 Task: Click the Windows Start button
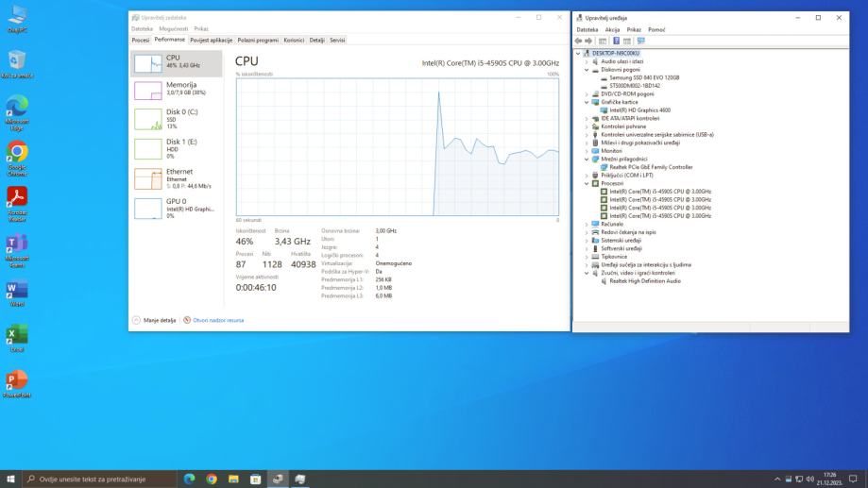pyautogui.click(x=10, y=480)
